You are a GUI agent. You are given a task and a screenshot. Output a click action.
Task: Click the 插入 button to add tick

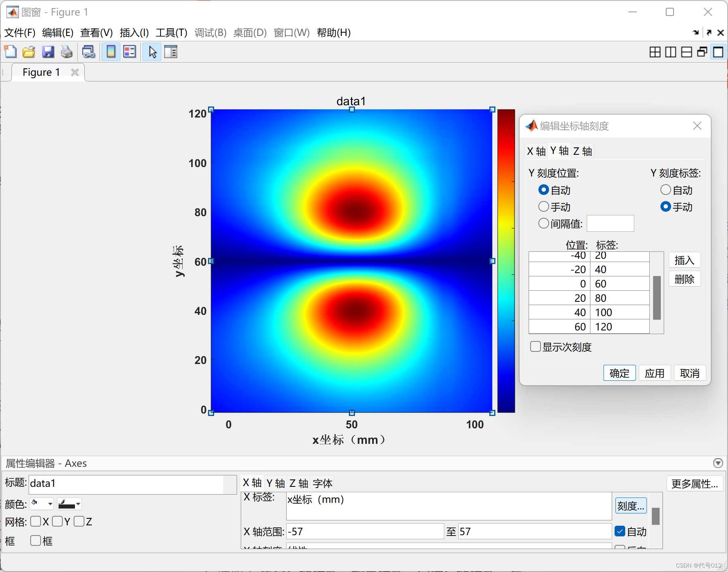click(x=685, y=260)
